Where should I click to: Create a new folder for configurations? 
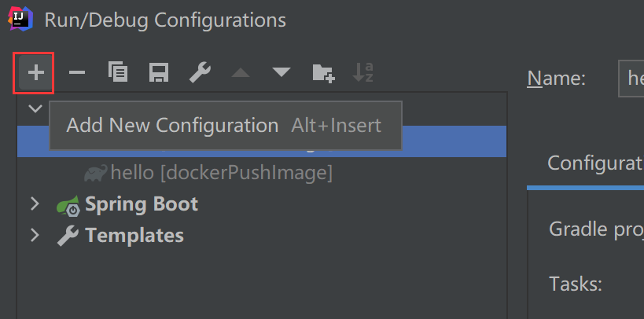coord(323,73)
